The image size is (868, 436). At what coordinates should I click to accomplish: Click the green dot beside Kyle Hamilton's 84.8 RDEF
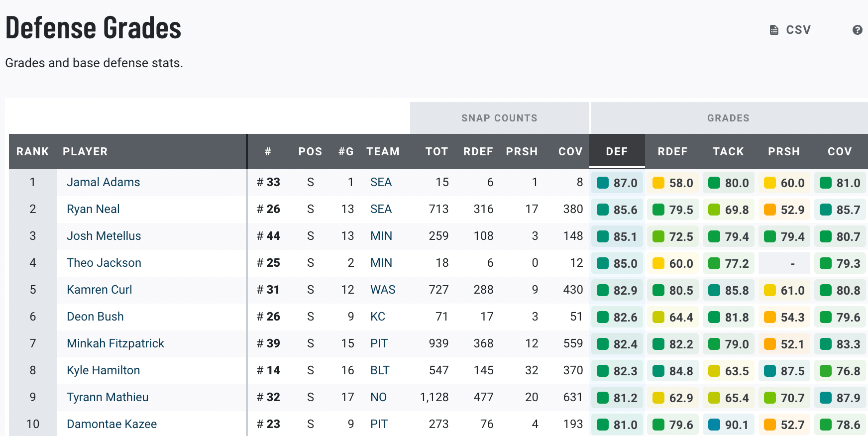click(x=658, y=371)
